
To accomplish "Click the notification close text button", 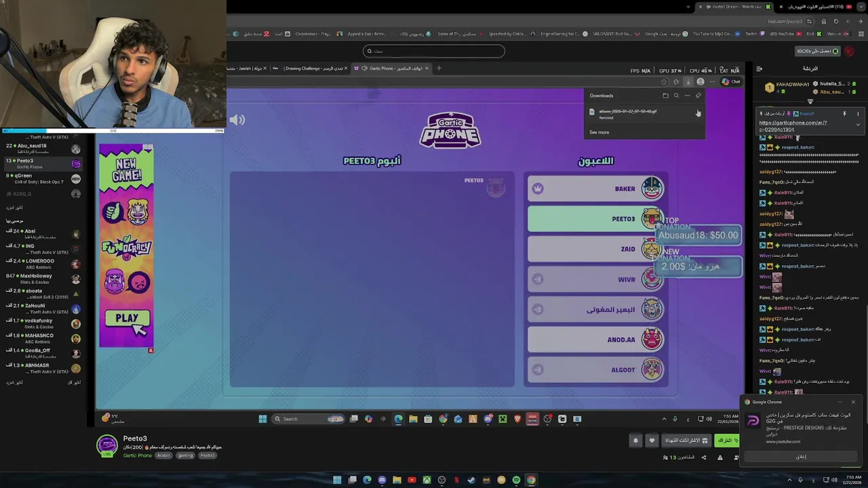I will click(x=802, y=457).
